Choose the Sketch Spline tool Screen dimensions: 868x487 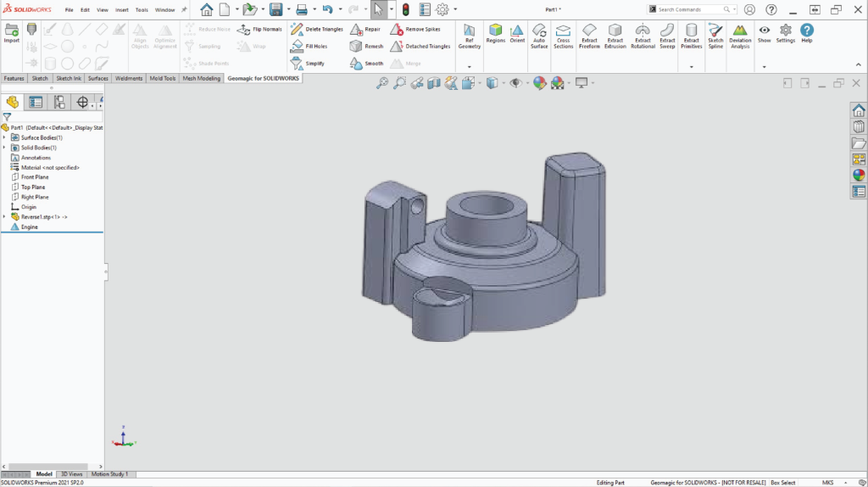coord(715,34)
